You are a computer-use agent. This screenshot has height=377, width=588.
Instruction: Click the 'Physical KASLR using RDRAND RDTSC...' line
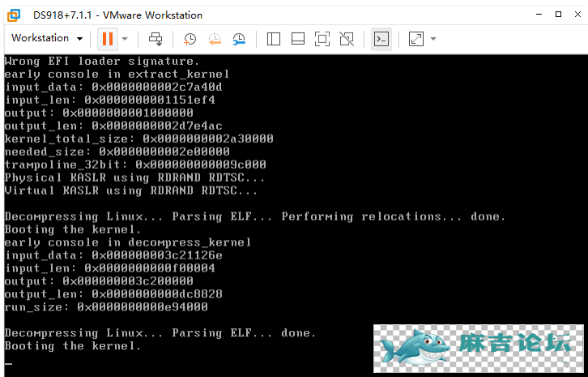click(134, 178)
